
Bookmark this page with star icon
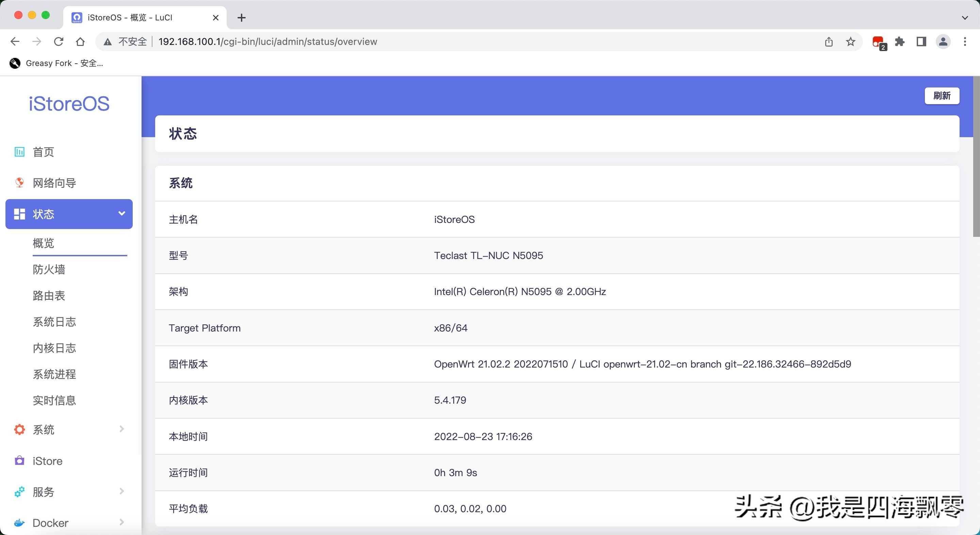click(x=851, y=42)
